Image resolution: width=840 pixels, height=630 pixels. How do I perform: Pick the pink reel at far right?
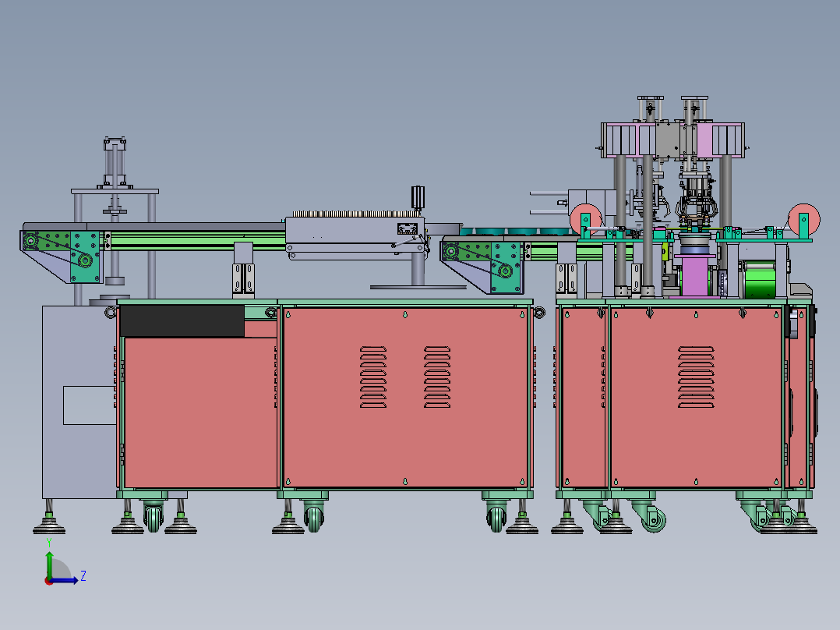(x=805, y=220)
